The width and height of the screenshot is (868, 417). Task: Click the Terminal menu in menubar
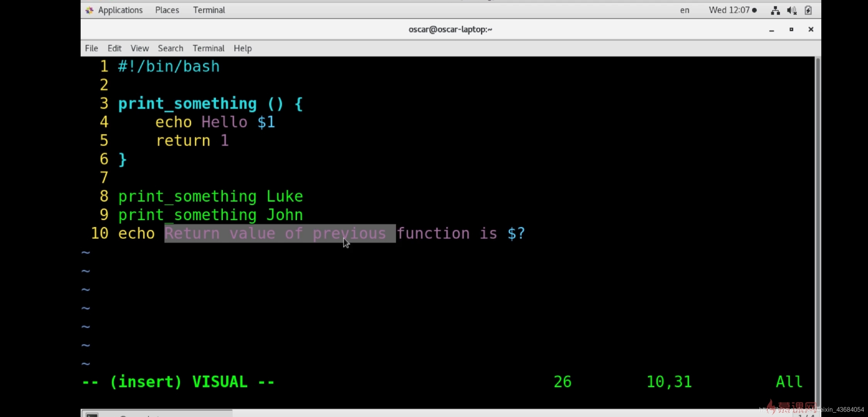pos(208,48)
